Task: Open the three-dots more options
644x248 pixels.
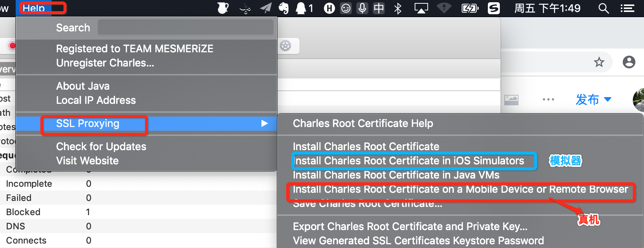Action: (x=548, y=99)
